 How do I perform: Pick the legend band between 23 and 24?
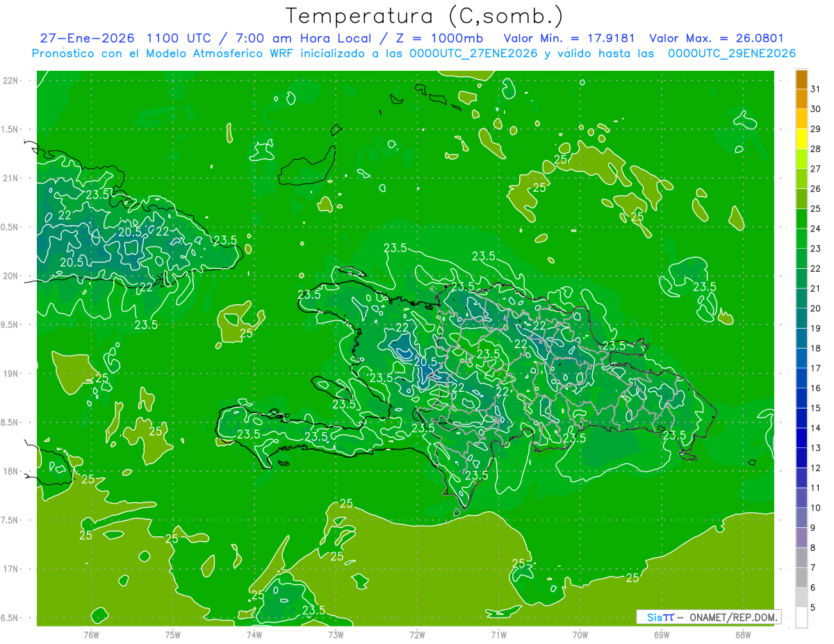coord(801,238)
